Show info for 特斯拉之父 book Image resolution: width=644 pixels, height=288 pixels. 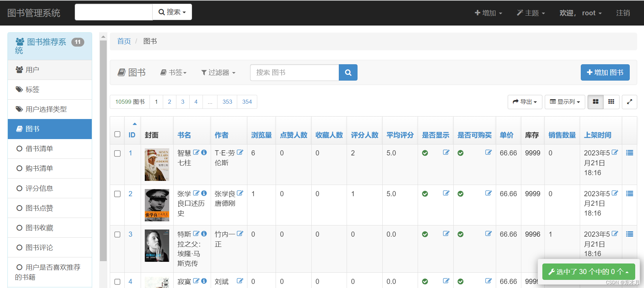click(204, 234)
